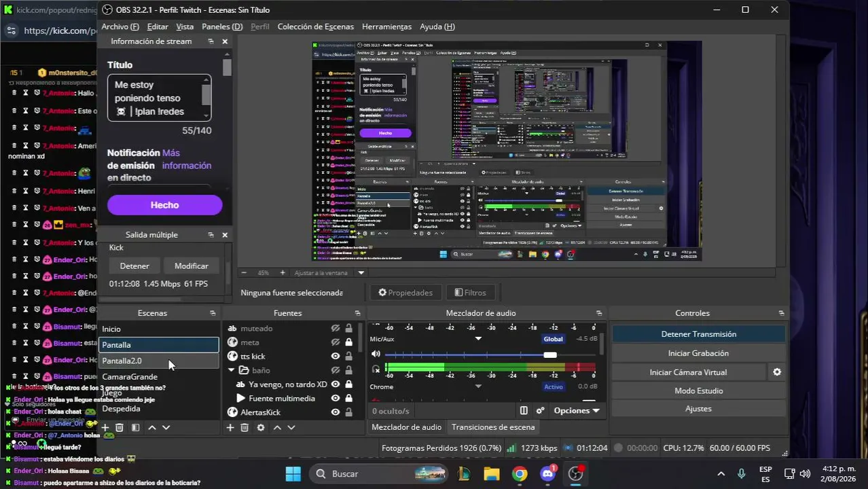Lock the tts kick source
Screen dimensions: 868x489
coord(348,356)
